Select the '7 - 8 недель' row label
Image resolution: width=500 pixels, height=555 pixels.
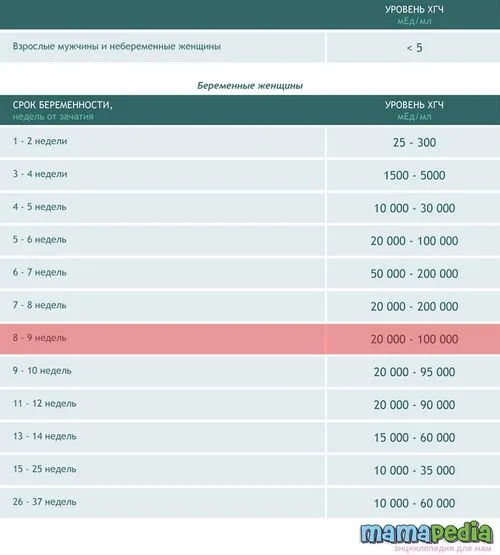[x=40, y=305]
